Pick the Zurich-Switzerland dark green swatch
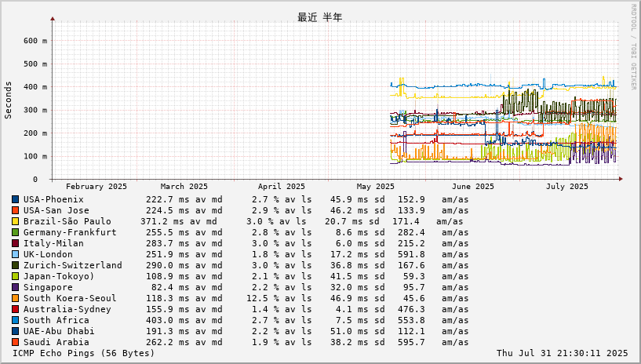Image resolution: width=641 pixels, height=364 pixels. (x=16, y=265)
